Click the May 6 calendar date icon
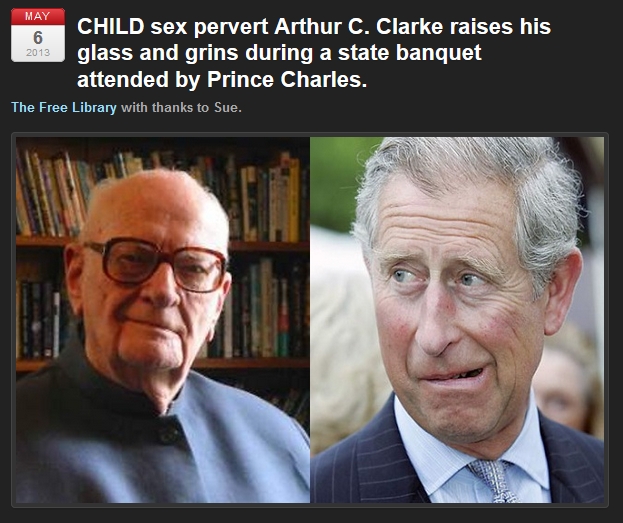This screenshot has height=523, width=623. 38,35
